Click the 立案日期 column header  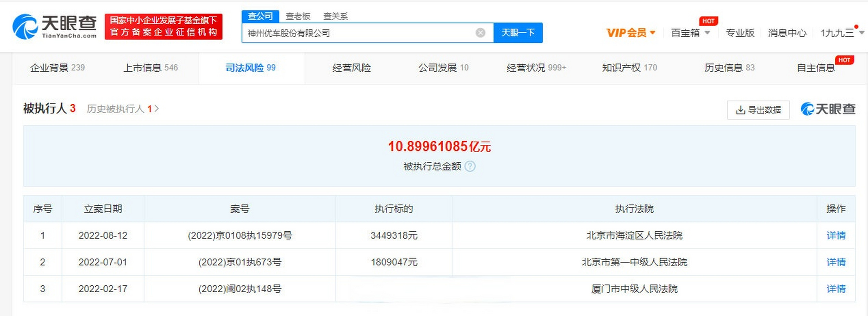pyautogui.click(x=103, y=209)
